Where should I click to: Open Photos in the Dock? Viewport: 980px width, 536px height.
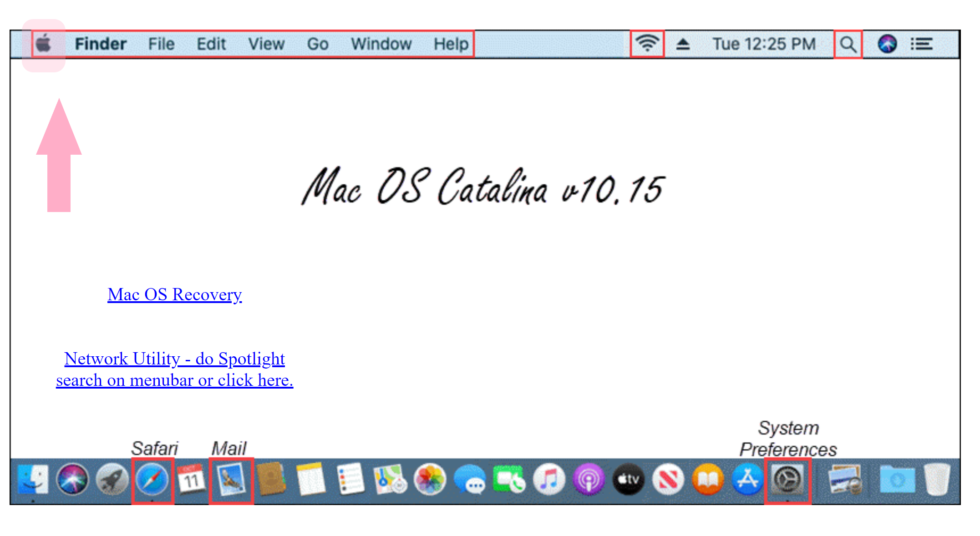pos(430,480)
